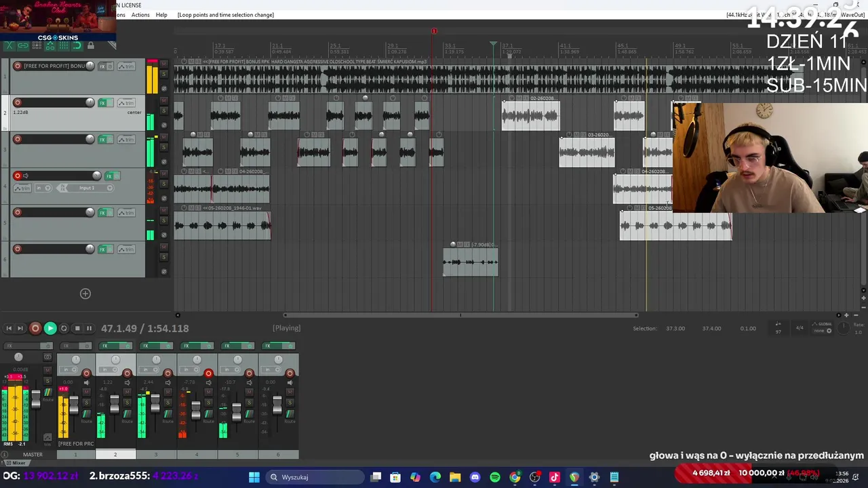Viewport: 868px width, 488px height.
Task: Click the 4/4 time signature field
Action: pos(800,328)
